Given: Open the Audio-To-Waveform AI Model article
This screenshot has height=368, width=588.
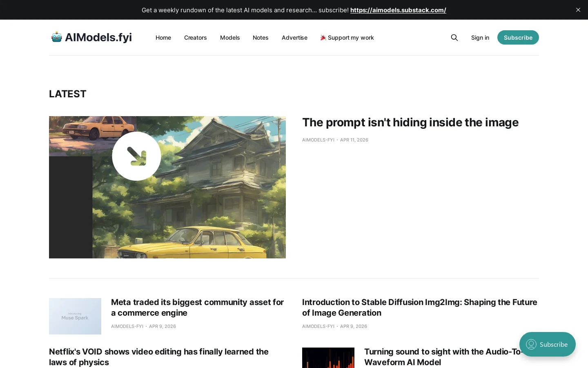Looking at the screenshot, I should point(443,357).
